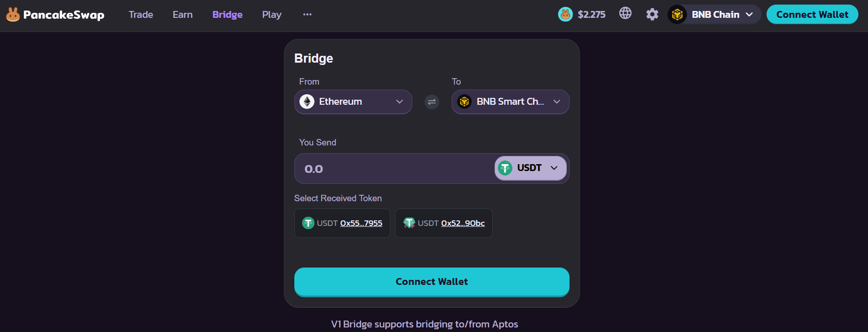Expand the USDT token dropdown

pyautogui.click(x=530, y=168)
